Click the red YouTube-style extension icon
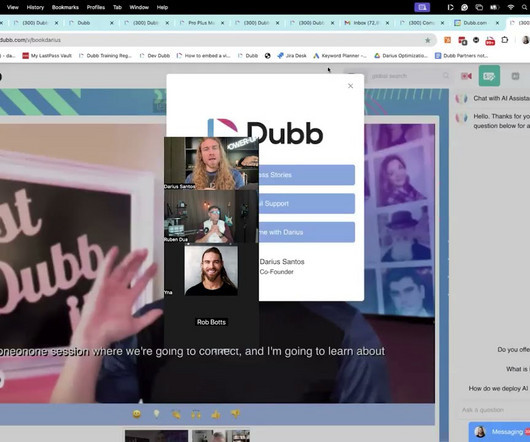The image size is (530, 442). (490, 41)
